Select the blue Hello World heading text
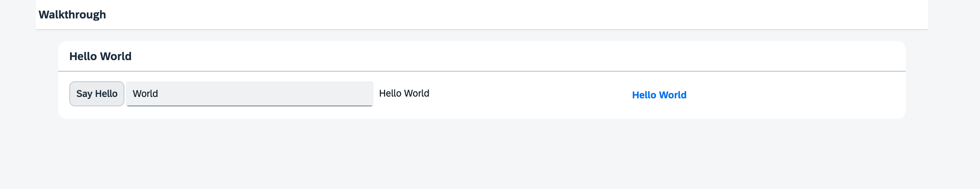The height and width of the screenshot is (189, 980). (x=659, y=95)
